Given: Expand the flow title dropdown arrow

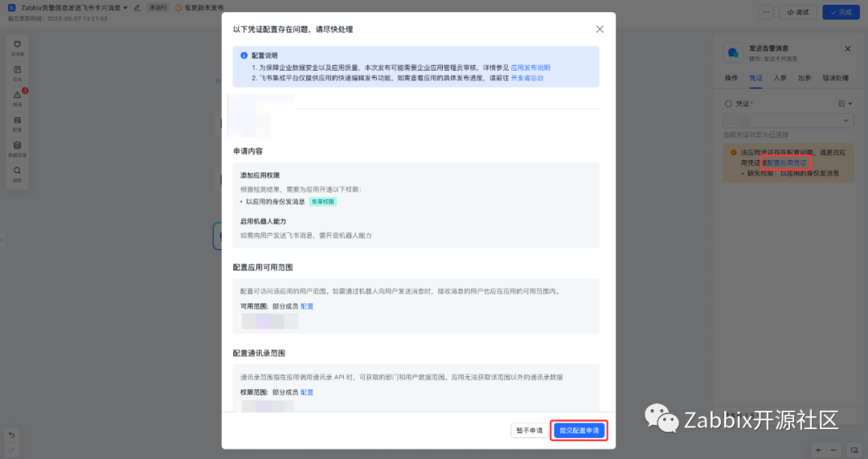Looking at the screenshot, I should pyautogui.click(x=125, y=8).
